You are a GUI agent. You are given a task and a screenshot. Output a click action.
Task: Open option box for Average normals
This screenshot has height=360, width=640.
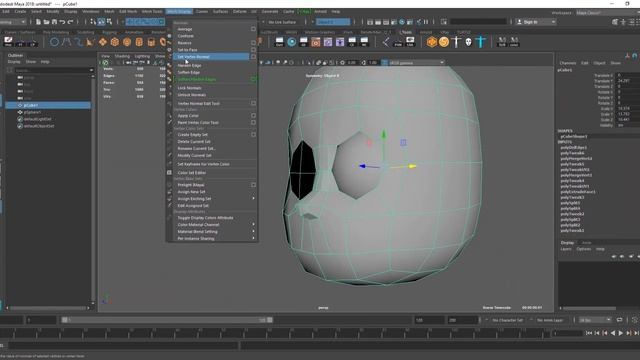point(253,29)
